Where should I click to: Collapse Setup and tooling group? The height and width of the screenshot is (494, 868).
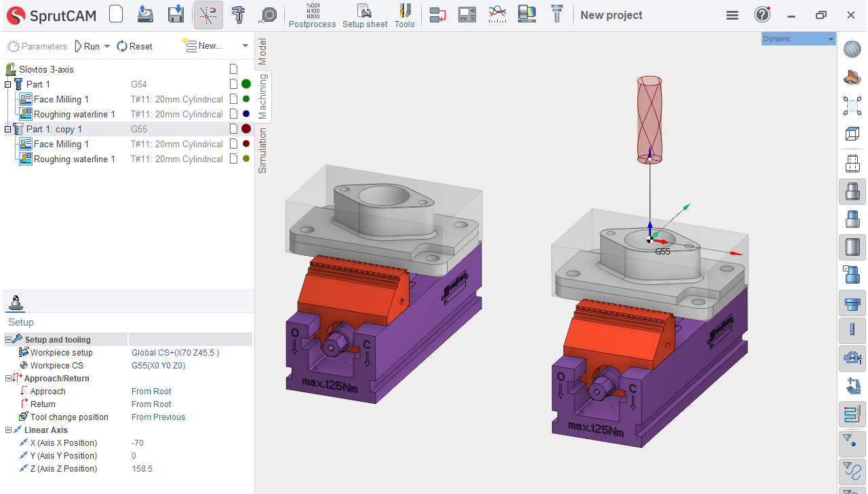(x=8, y=339)
